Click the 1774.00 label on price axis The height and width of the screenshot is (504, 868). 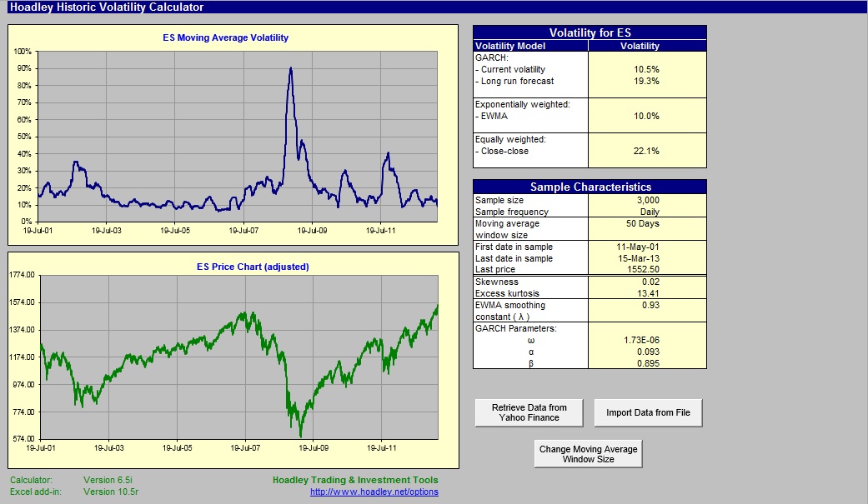22,275
